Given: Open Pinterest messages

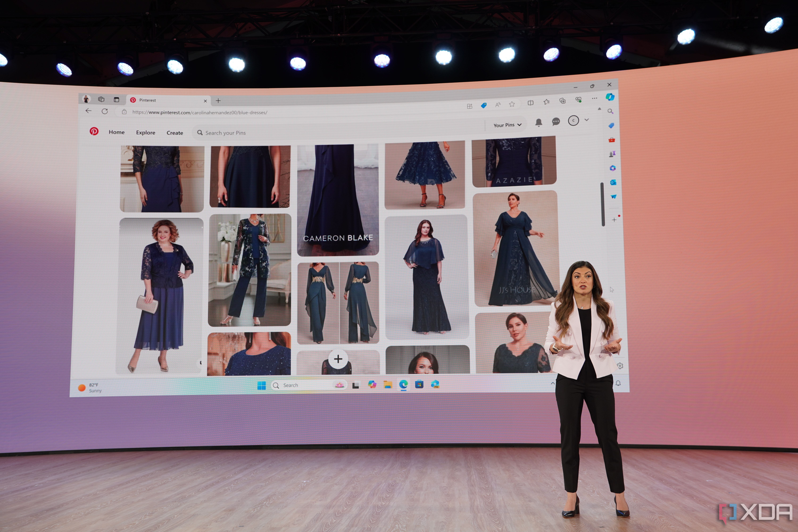Looking at the screenshot, I should pyautogui.click(x=556, y=121).
